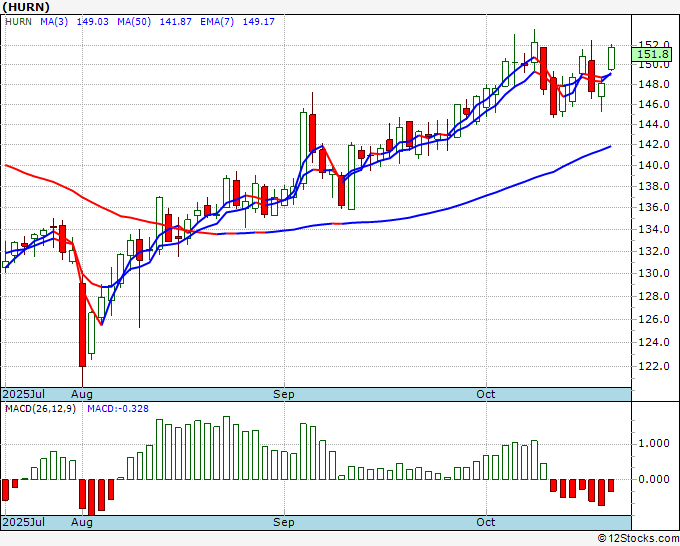Image resolution: width=680 pixels, height=546 pixels.
Task: Click the 126.0 price axis label
Action: point(654,320)
